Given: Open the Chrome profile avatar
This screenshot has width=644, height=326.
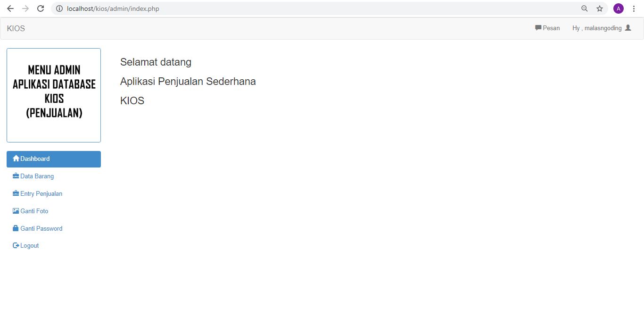Looking at the screenshot, I should [x=618, y=8].
